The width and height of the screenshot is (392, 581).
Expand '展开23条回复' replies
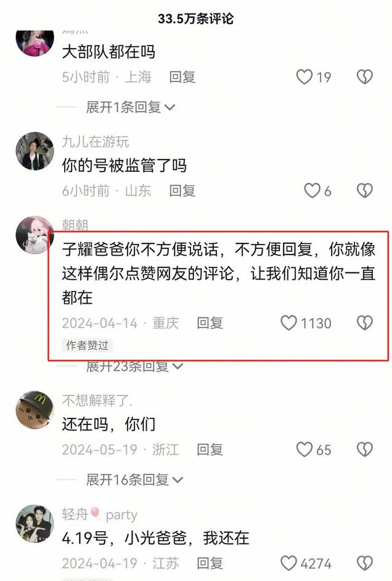point(134,366)
